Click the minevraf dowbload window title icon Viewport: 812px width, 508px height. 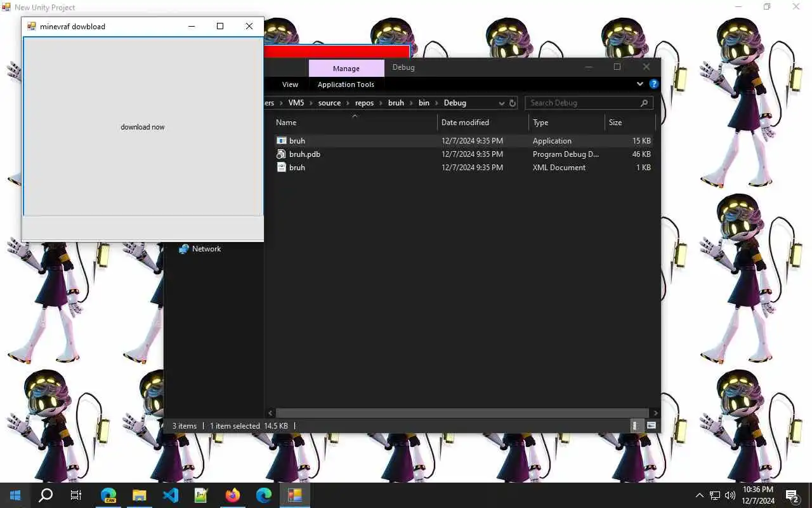pos(31,26)
